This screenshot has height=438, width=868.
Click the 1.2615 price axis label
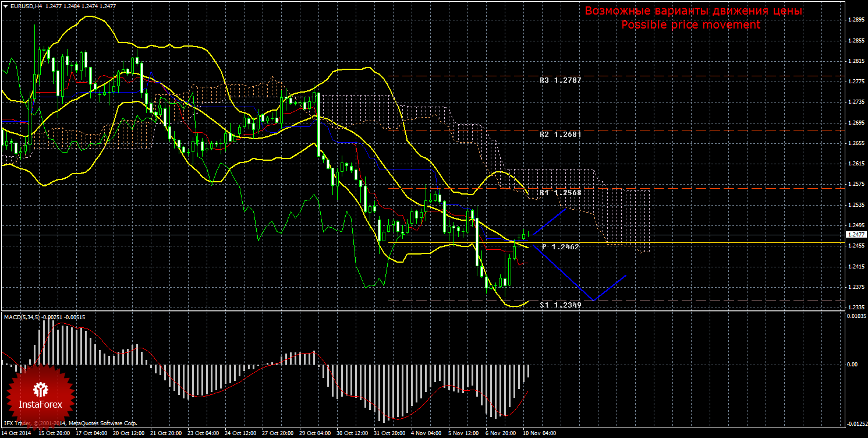click(x=855, y=164)
